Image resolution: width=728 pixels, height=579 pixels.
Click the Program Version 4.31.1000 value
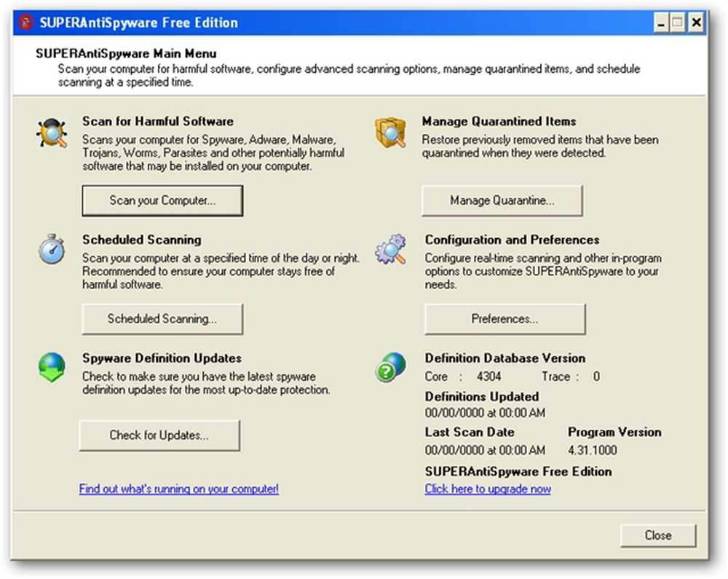pos(593,450)
